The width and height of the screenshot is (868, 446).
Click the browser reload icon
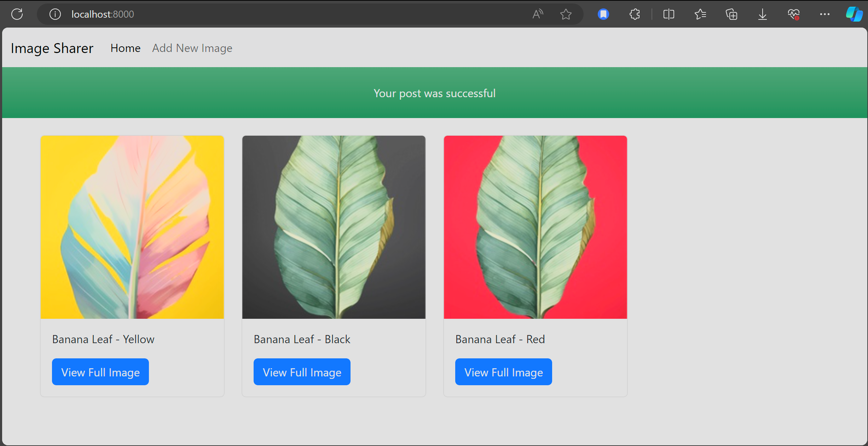click(x=17, y=14)
